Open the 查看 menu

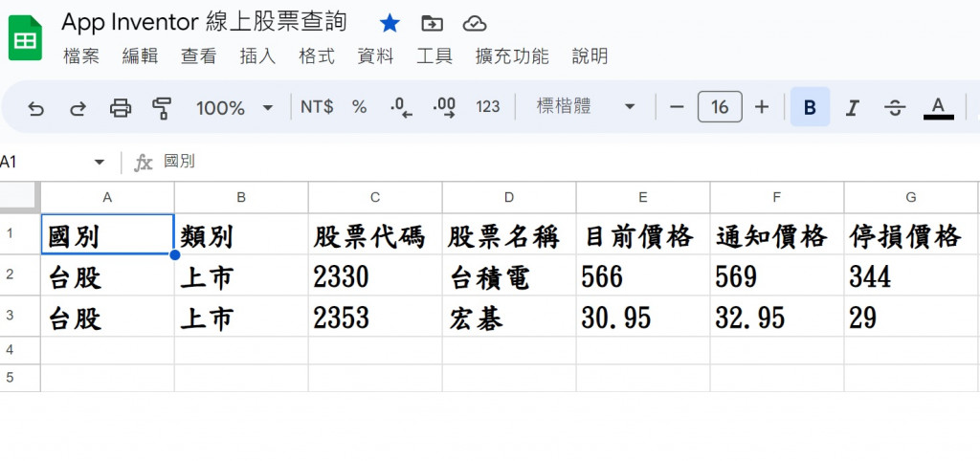coord(199,56)
